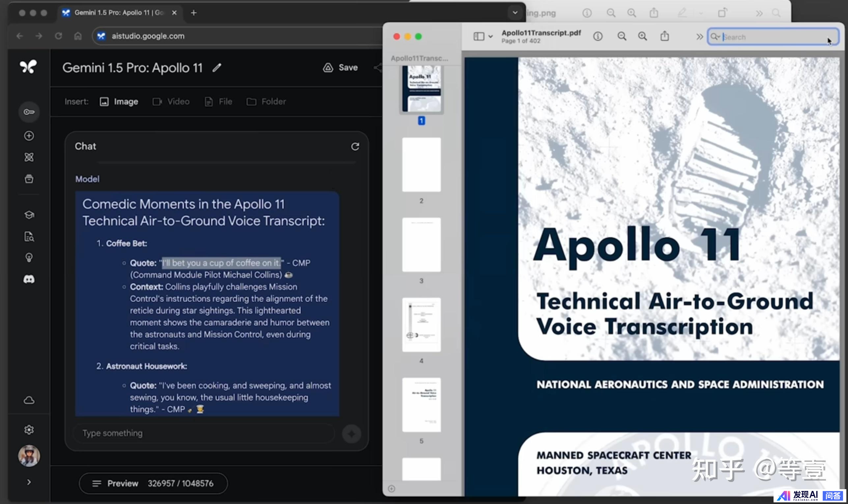Click the user profile avatar

click(29, 456)
